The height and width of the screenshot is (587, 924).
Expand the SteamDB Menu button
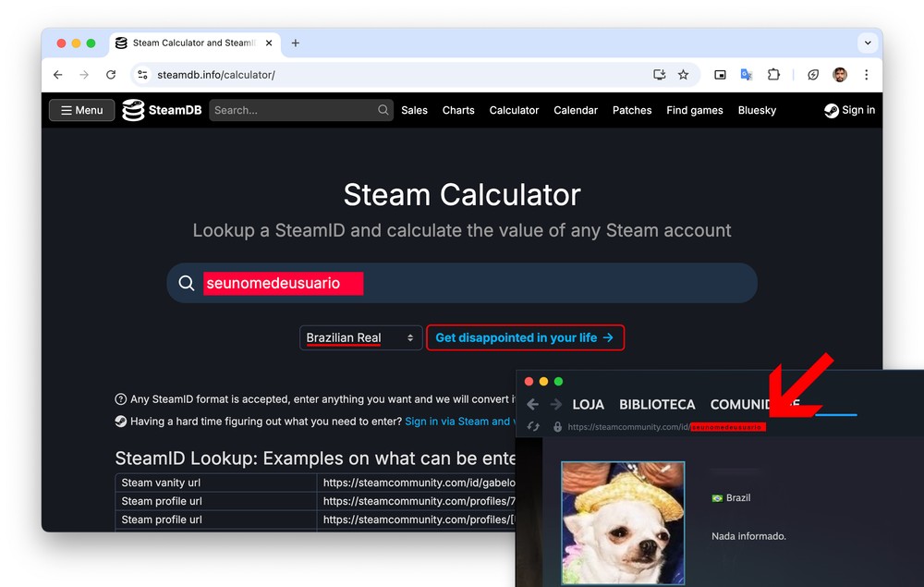coord(82,110)
